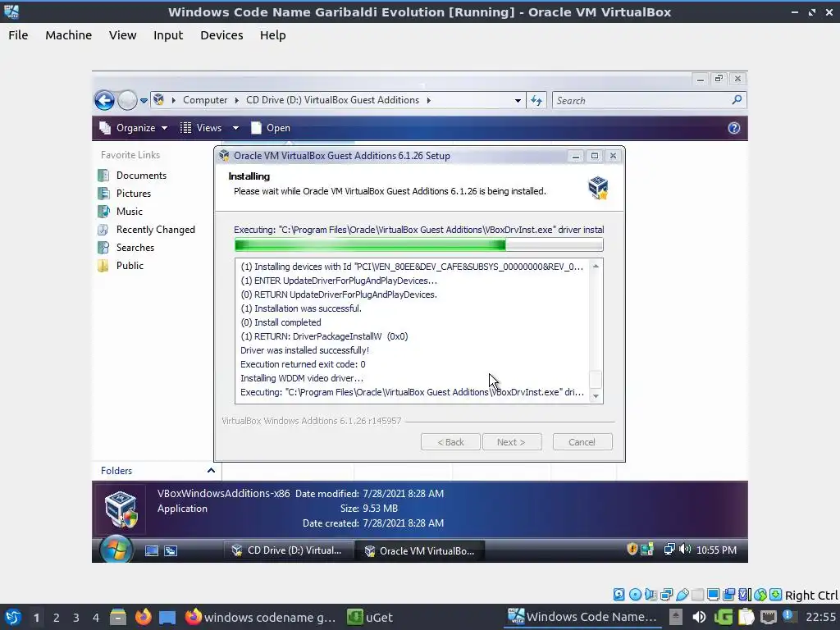
Task: Open the VirtualBox View menu
Action: (123, 35)
